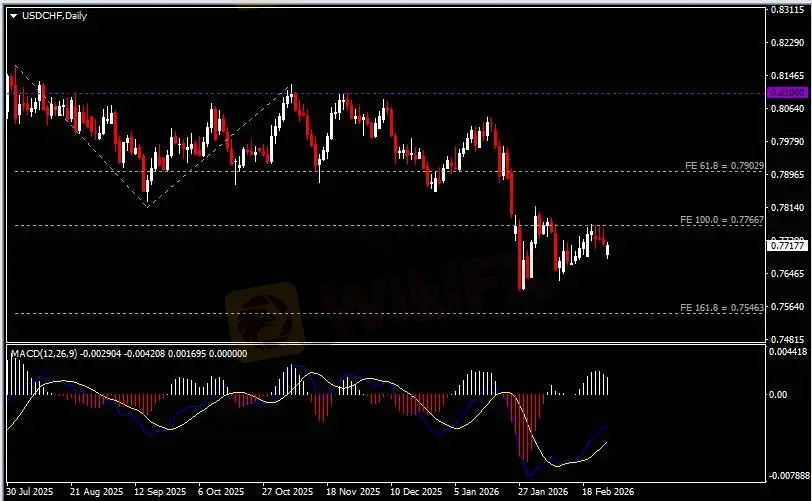This screenshot has height=501, width=812.
Task: Select the FE 100.0 = 0.77667 label
Action: [x=723, y=219]
